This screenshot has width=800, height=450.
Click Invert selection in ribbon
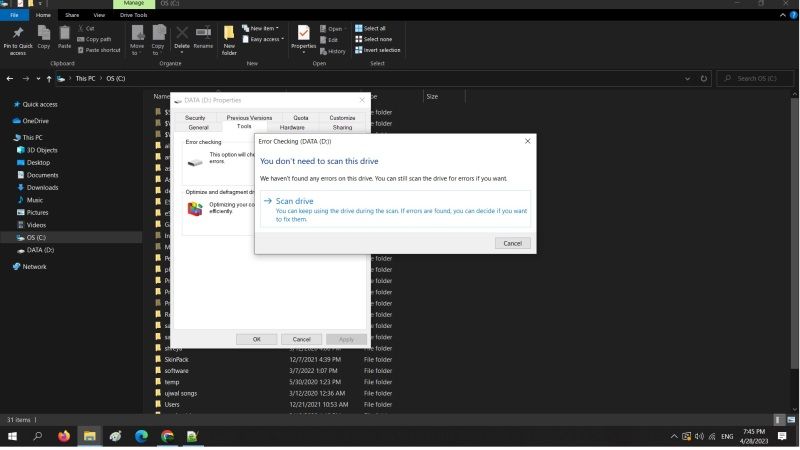pos(378,50)
